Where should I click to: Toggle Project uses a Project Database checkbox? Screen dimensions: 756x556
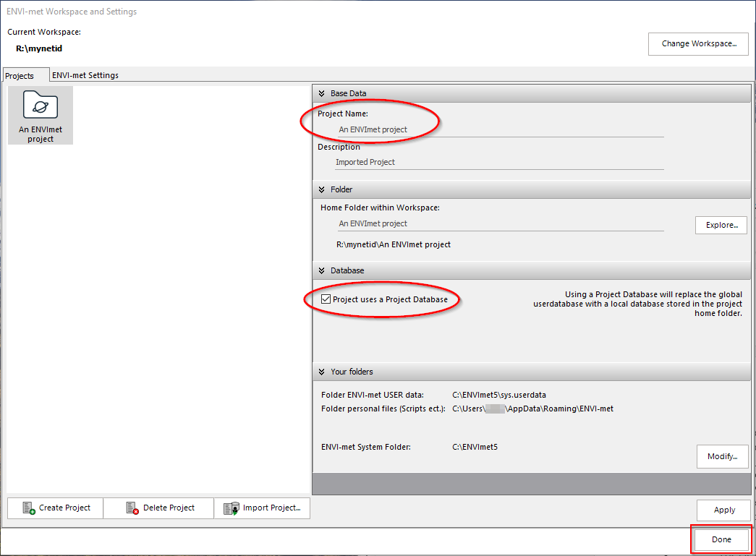(326, 299)
